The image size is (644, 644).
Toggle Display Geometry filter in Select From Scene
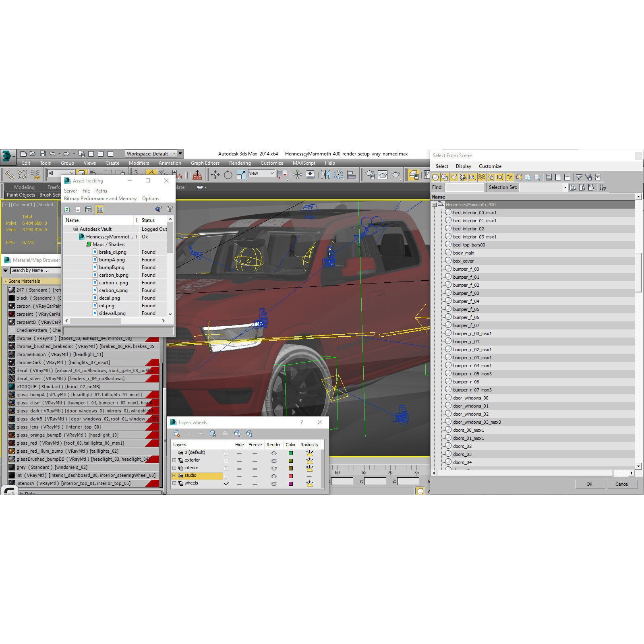click(435, 177)
